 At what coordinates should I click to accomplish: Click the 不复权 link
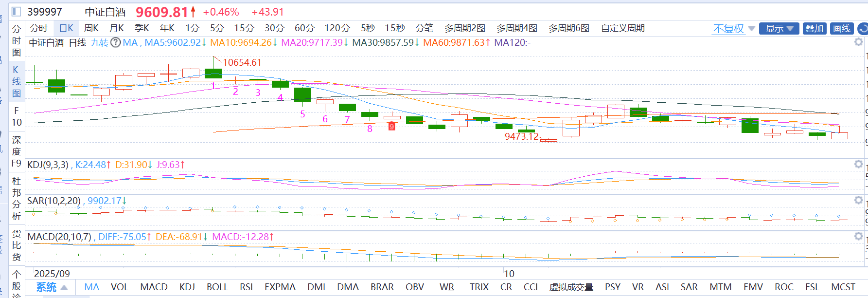tap(728, 29)
